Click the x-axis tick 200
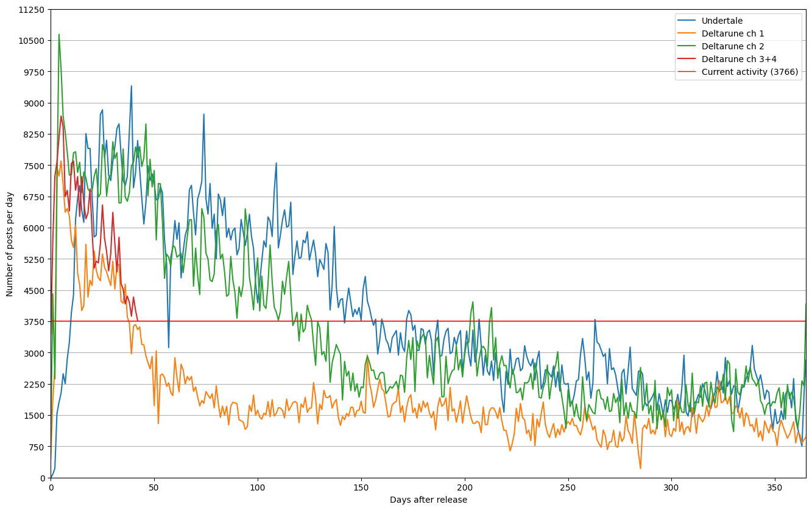The width and height of the screenshot is (812, 510). coord(465,487)
